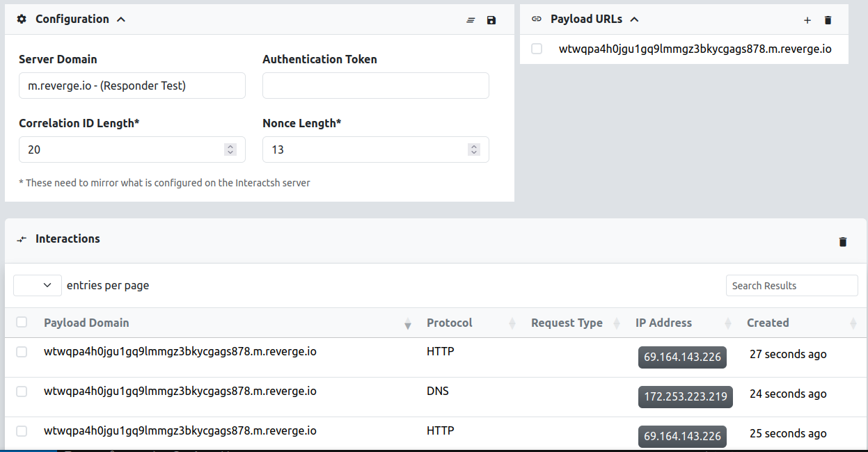Collapse the Configuration panel chevron
The image size is (868, 452).
coord(121,19)
